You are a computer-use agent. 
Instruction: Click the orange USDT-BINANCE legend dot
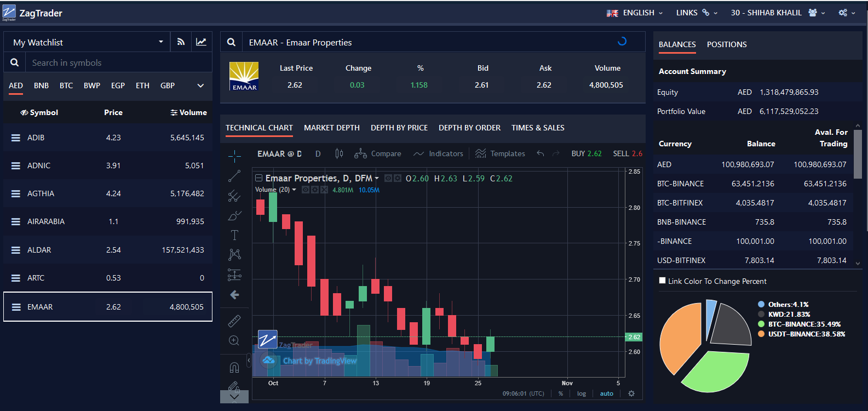[761, 334]
